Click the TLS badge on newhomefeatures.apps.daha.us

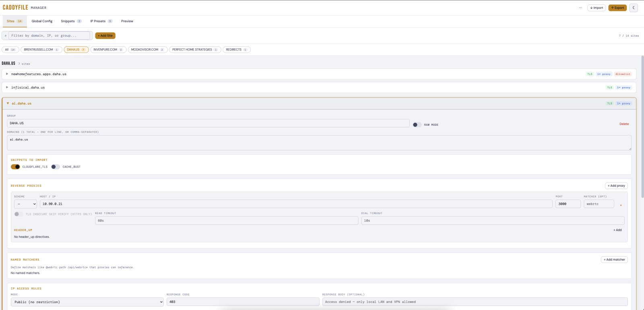click(590, 74)
